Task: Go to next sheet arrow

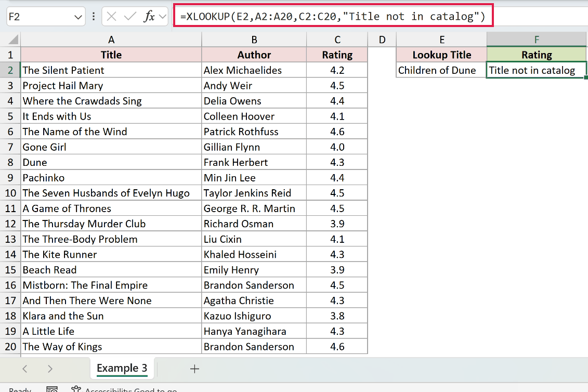Action: pyautogui.click(x=50, y=369)
